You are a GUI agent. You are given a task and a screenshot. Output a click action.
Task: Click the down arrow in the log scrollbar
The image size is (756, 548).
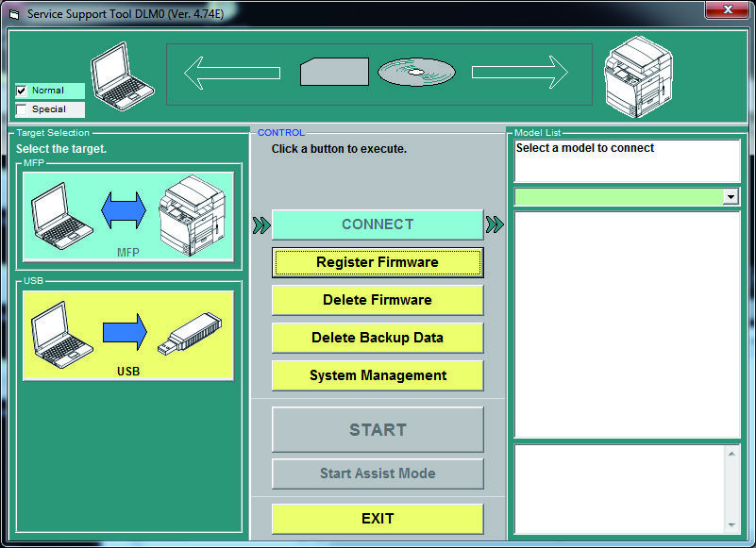[731, 525]
